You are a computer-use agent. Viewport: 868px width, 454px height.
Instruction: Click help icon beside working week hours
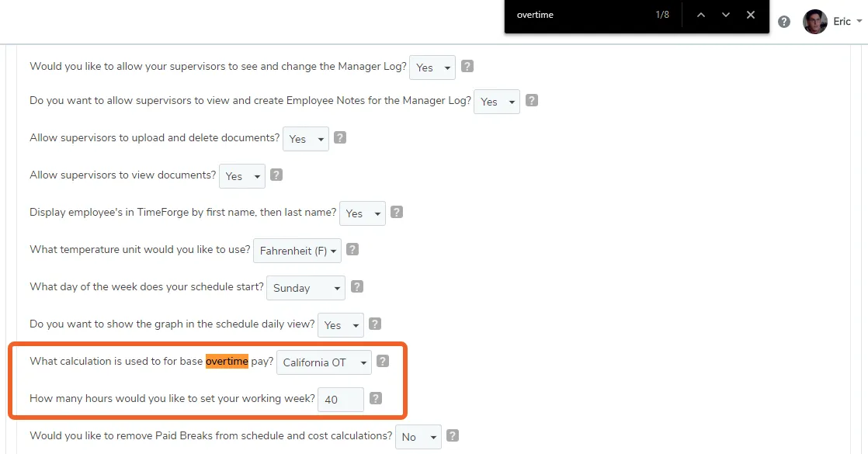375,399
